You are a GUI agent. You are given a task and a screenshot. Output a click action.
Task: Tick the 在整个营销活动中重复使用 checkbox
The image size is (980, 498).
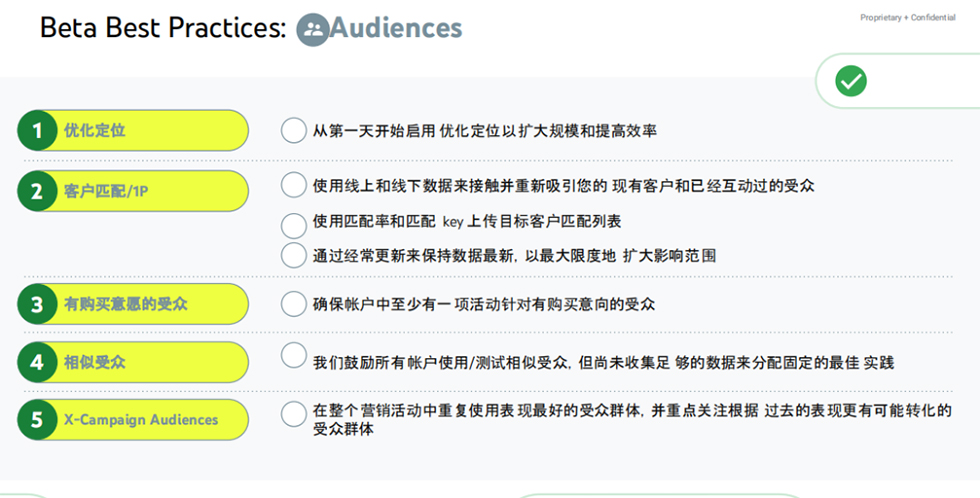(x=294, y=413)
